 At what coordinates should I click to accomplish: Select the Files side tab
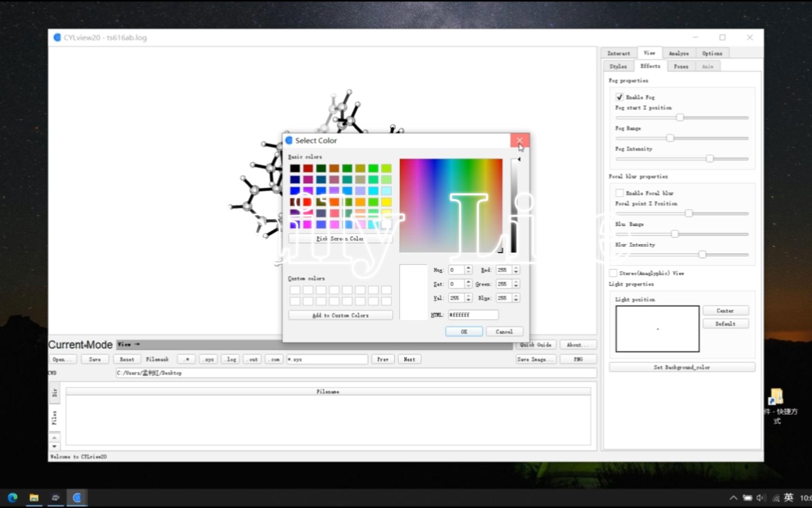pyautogui.click(x=55, y=417)
